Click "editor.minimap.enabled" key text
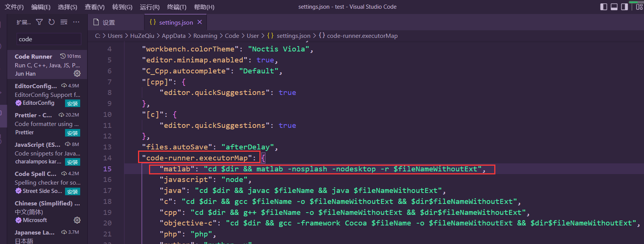 tap(195, 60)
